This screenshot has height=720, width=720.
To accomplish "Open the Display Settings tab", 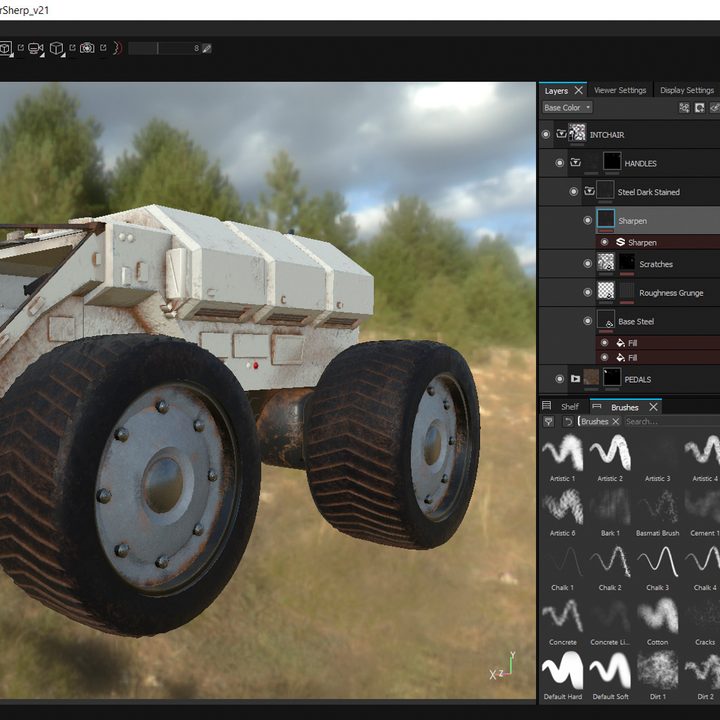I will [x=687, y=90].
